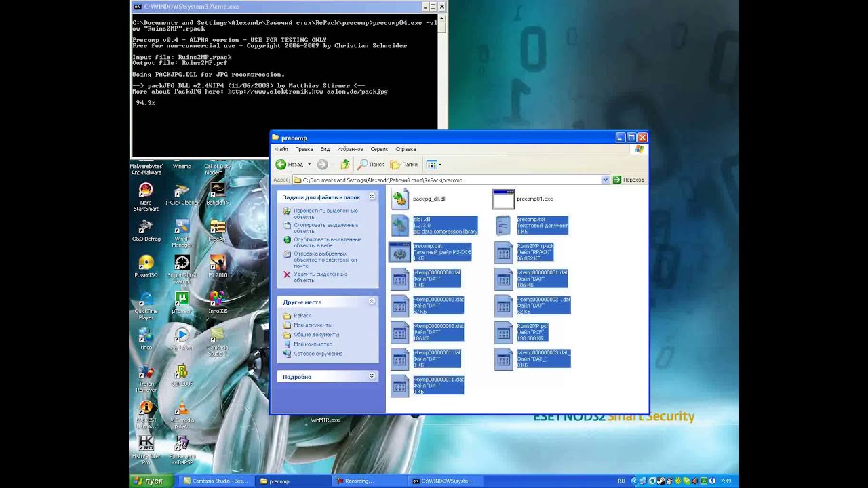
Task: Select the precomp.txt document icon
Action: click(503, 225)
